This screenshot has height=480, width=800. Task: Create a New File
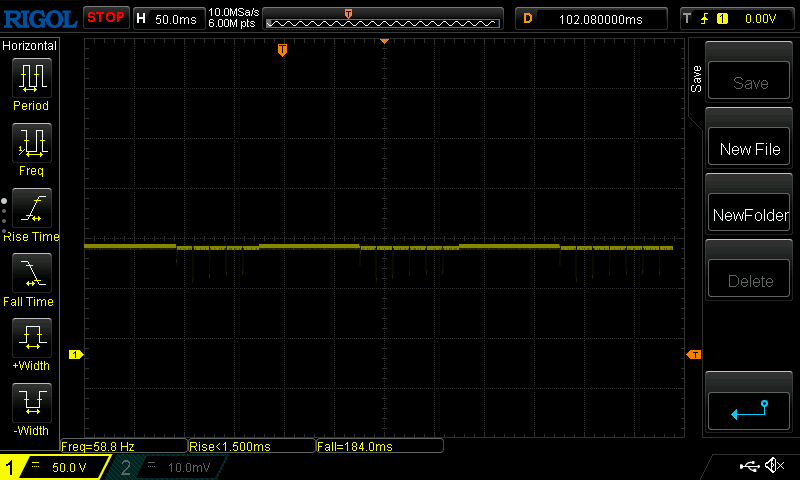coord(748,147)
